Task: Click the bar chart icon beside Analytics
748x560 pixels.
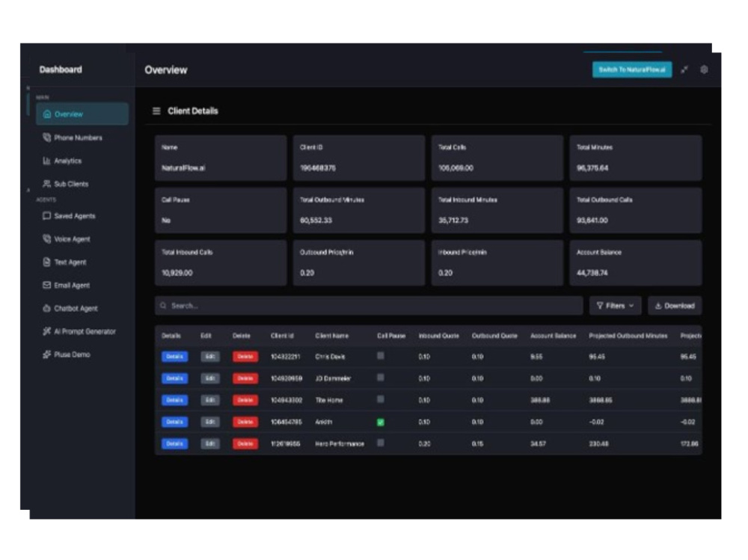Action: [x=46, y=161]
